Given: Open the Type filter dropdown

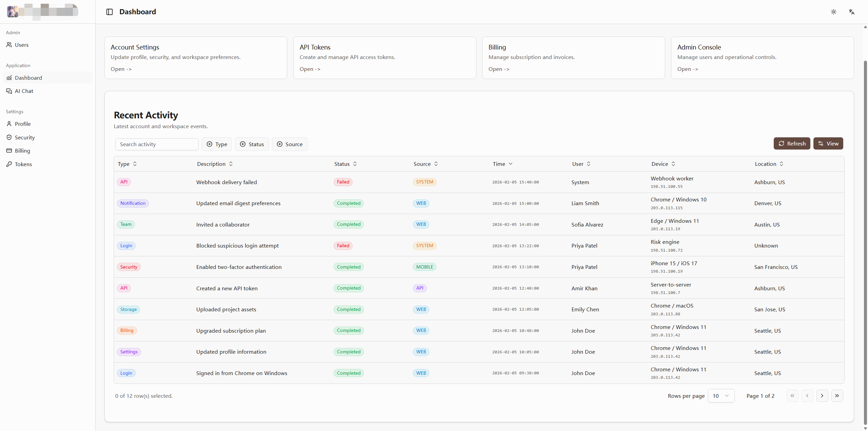Looking at the screenshot, I should 217,144.
